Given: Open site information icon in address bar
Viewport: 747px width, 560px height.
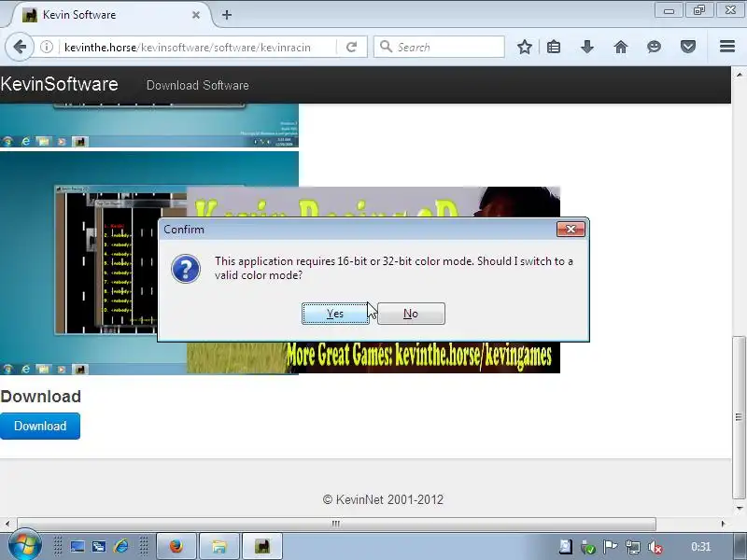Looking at the screenshot, I should (x=47, y=48).
